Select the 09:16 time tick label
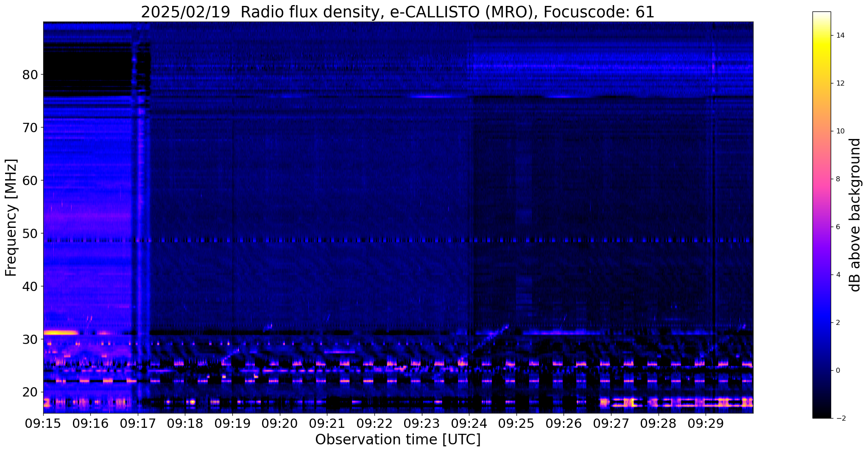Screen dimensions: 868x452 coord(90,424)
